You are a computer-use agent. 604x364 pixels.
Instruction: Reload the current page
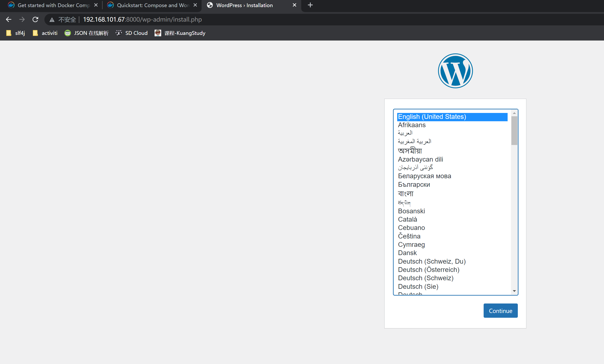click(35, 19)
